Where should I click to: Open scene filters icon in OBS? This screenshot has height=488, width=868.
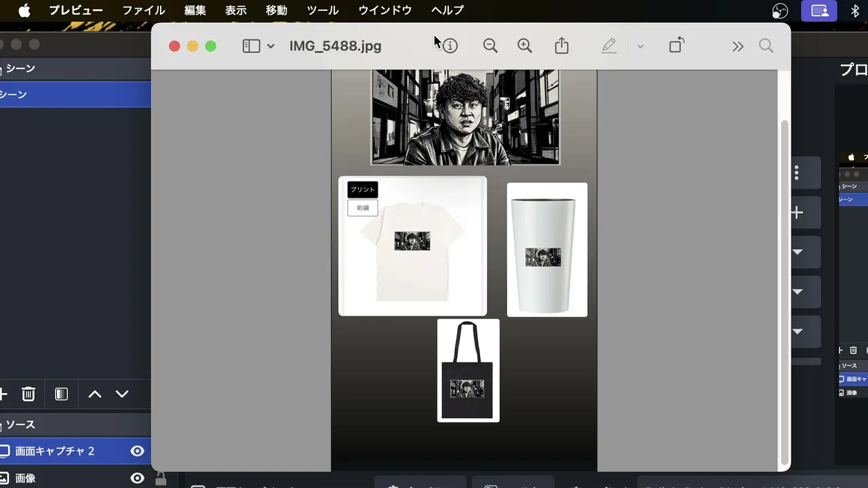[x=62, y=394]
